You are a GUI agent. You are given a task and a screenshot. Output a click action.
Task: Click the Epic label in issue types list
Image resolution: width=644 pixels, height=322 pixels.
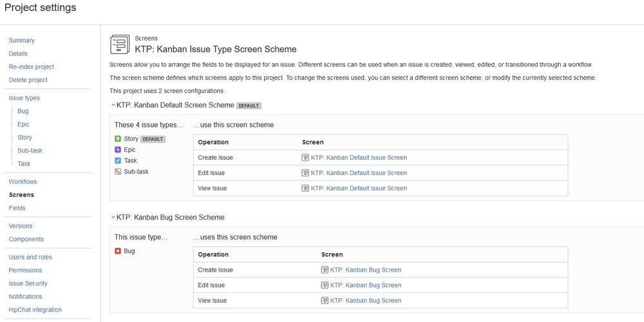[130, 150]
